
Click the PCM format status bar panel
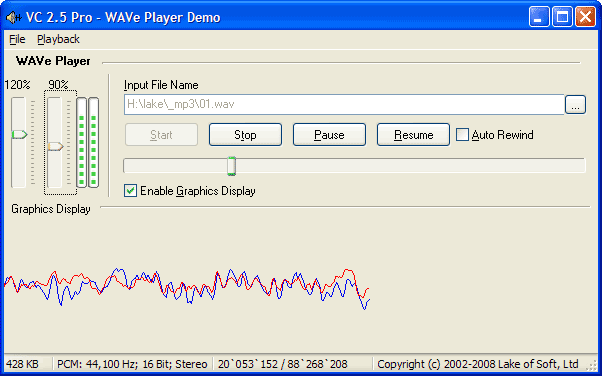(x=132, y=364)
